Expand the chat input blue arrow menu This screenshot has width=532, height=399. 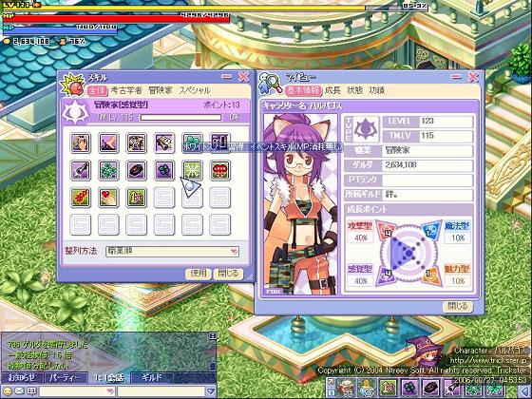point(211,391)
